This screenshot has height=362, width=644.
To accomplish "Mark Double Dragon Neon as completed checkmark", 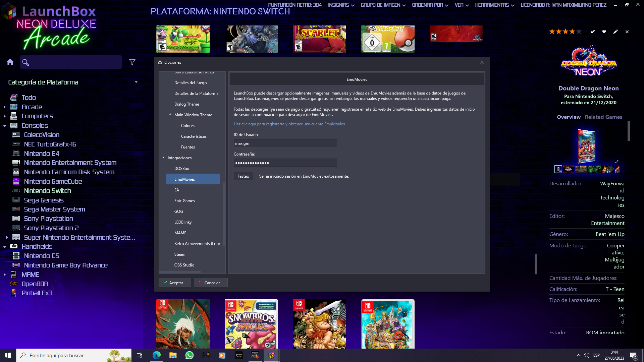I will (593, 32).
